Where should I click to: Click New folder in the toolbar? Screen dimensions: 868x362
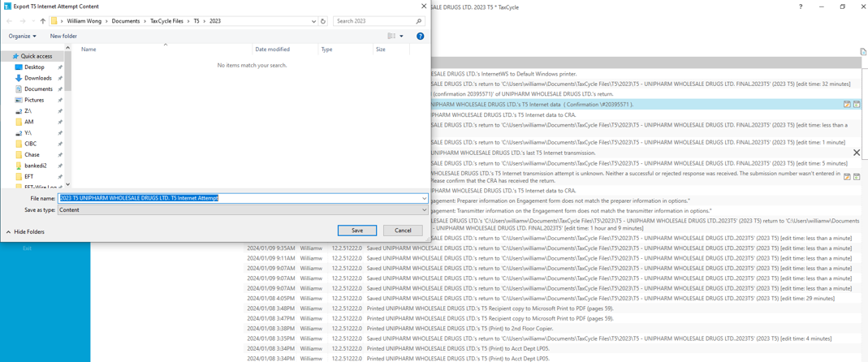click(x=63, y=36)
